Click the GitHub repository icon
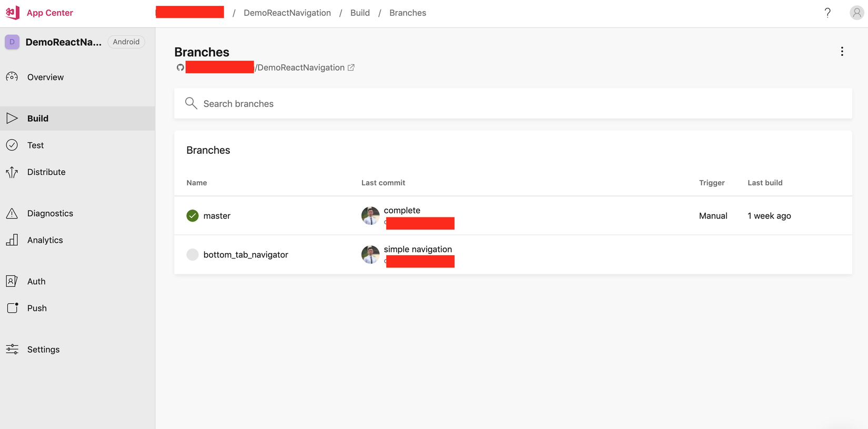This screenshot has height=429, width=868. [x=180, y=67]
